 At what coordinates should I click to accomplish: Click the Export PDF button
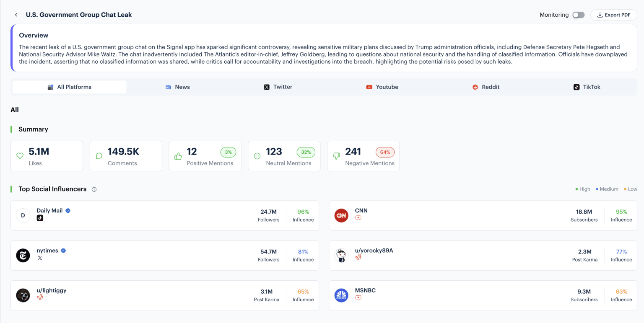tap(614, 14)
